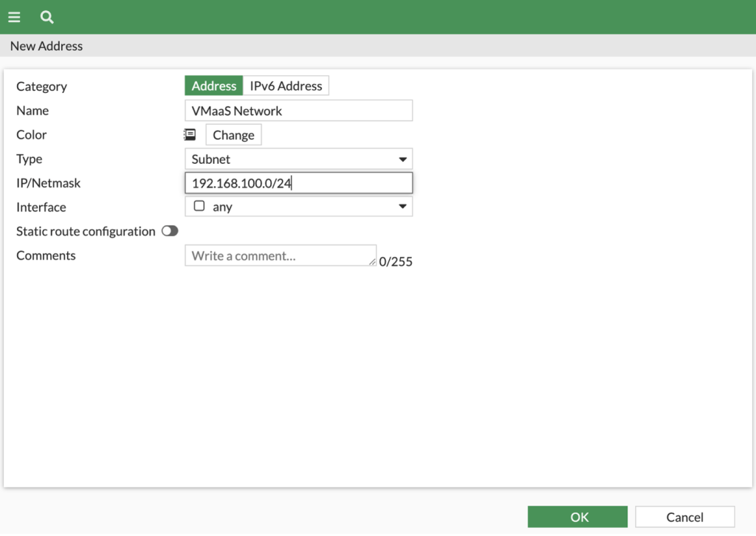The width and height of the screenshot is (756, 536).
Task: Click the arrow on the Interface selector
Action: pyautogui.click(x=402, y=207)
